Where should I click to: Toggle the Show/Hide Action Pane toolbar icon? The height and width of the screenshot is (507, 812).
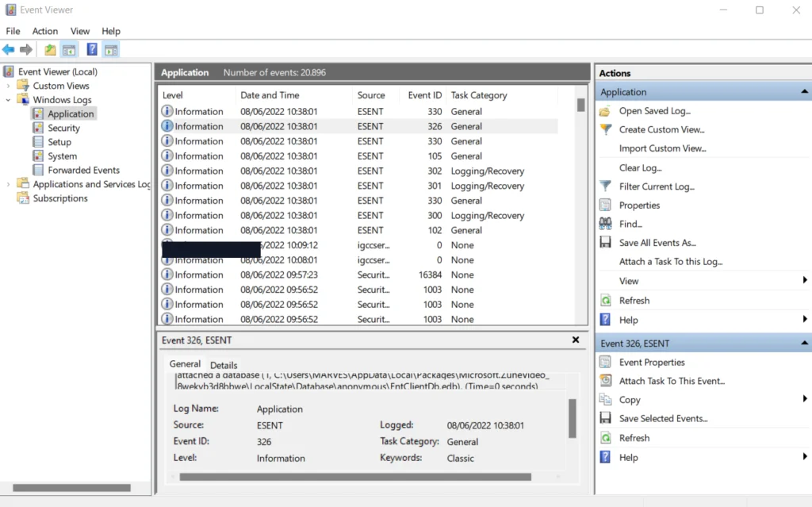(x=111, y=50)
